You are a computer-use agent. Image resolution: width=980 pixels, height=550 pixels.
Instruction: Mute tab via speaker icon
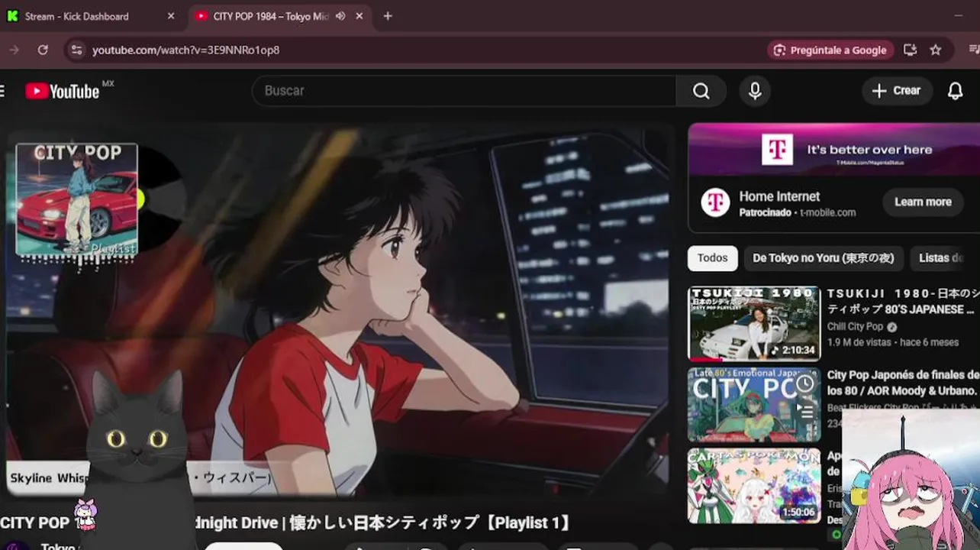coord(340,16)
